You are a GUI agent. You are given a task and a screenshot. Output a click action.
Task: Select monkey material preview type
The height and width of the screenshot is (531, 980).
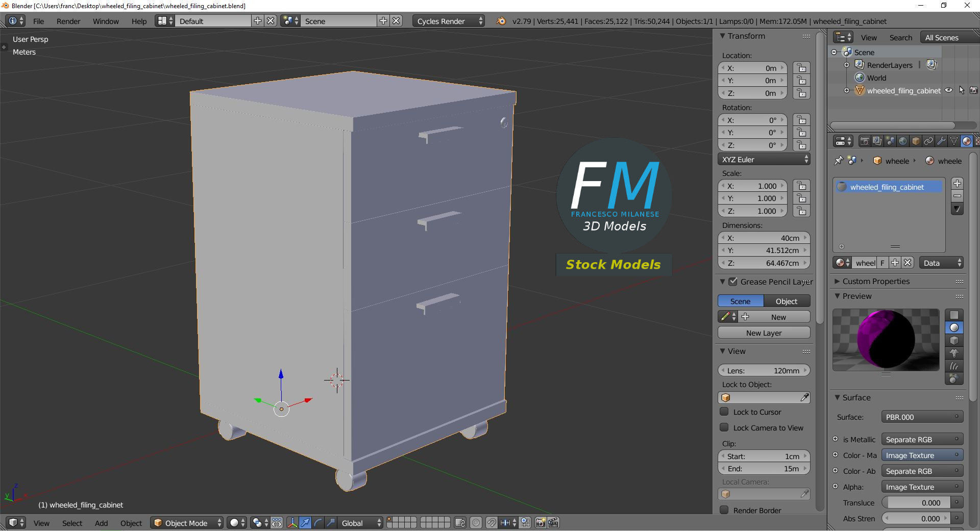coord(954,353)
